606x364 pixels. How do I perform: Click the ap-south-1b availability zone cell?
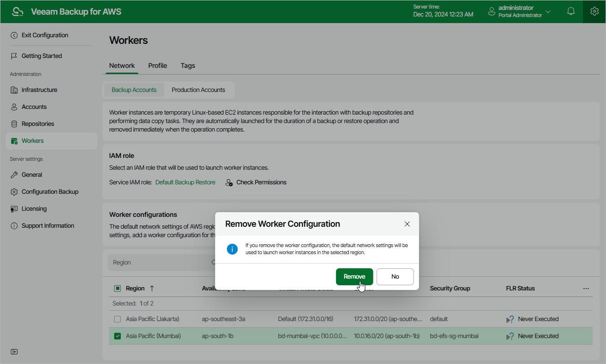click(218, 336)
